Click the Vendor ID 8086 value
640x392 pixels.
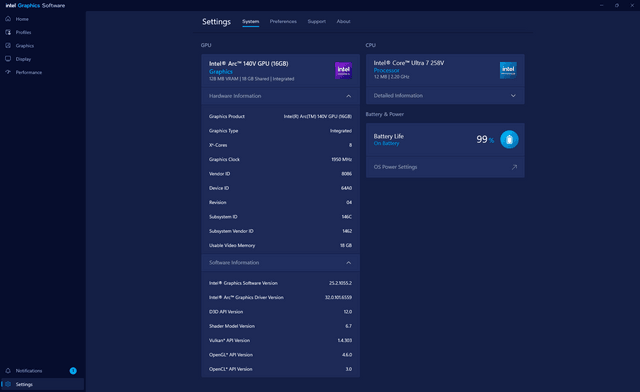coord(347,174)
